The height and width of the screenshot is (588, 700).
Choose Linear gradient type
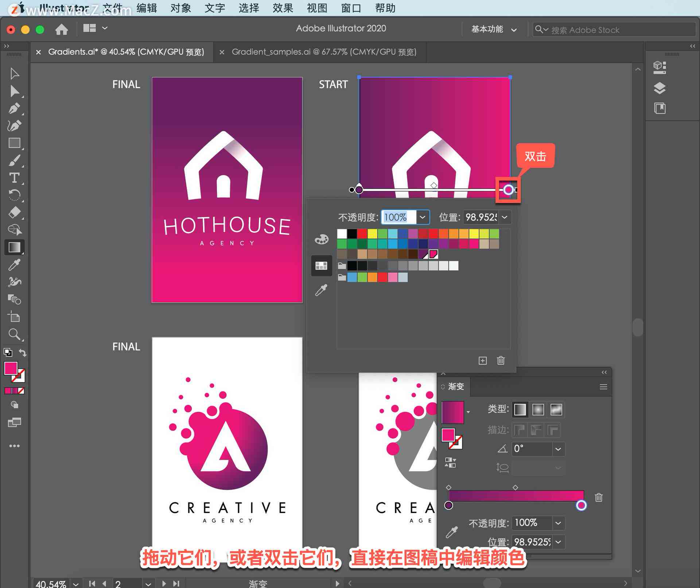(520, 409)
